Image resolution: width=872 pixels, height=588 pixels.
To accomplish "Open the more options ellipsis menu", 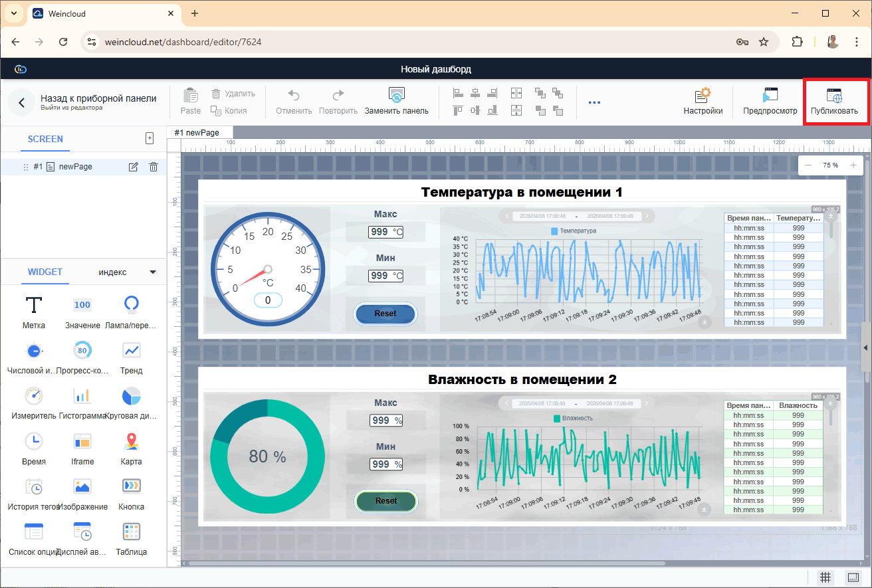I will [x=594, y=102].
